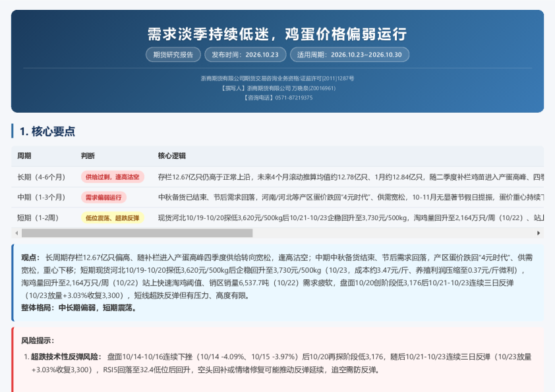Click the horizontal scrollbar thumb under the table
The width and height of the screenshot is (555, 392).
(x=137, y=233)
